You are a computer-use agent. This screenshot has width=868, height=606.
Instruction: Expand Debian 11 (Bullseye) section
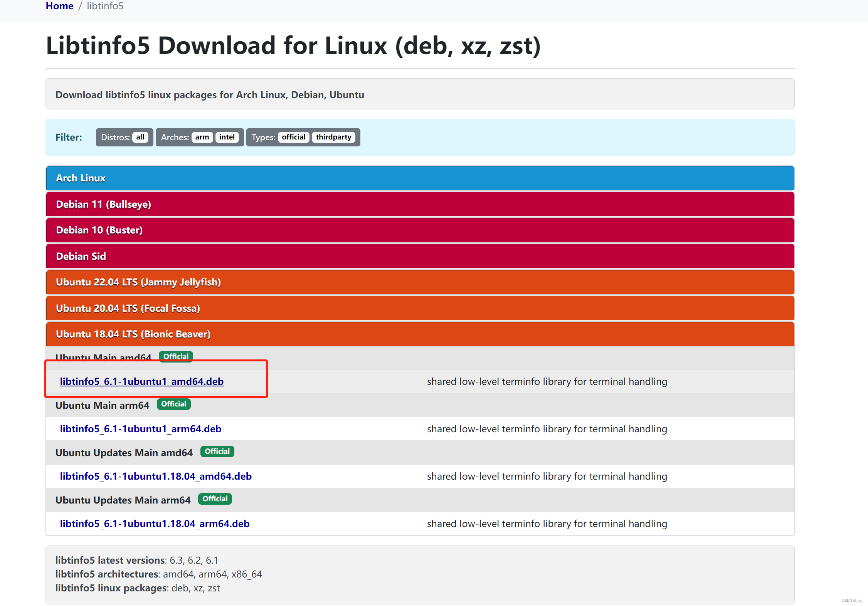coord(103,204)
